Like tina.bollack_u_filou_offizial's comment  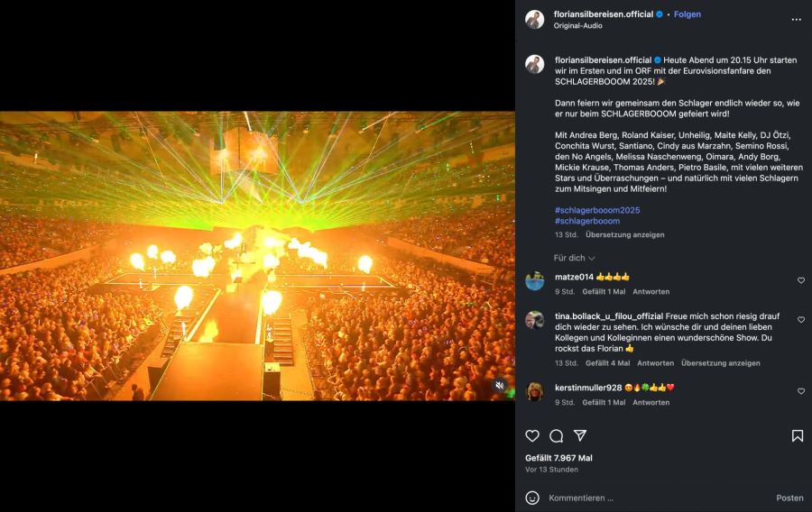[801, 319]
